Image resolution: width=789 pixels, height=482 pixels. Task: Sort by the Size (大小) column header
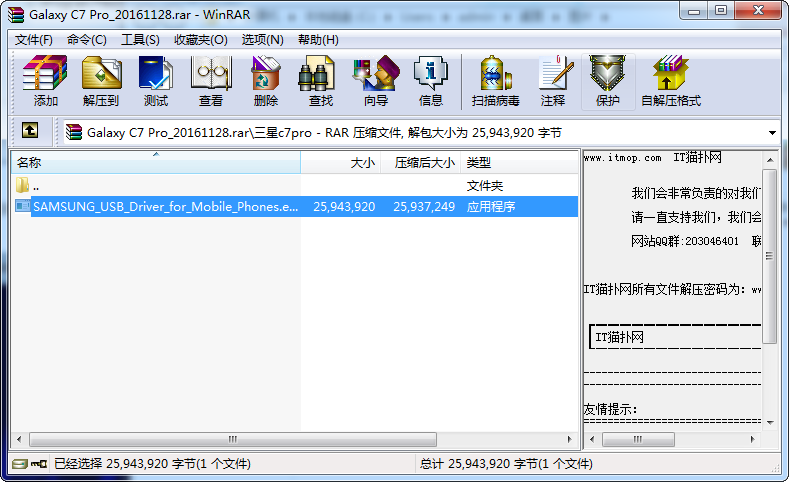341,162
